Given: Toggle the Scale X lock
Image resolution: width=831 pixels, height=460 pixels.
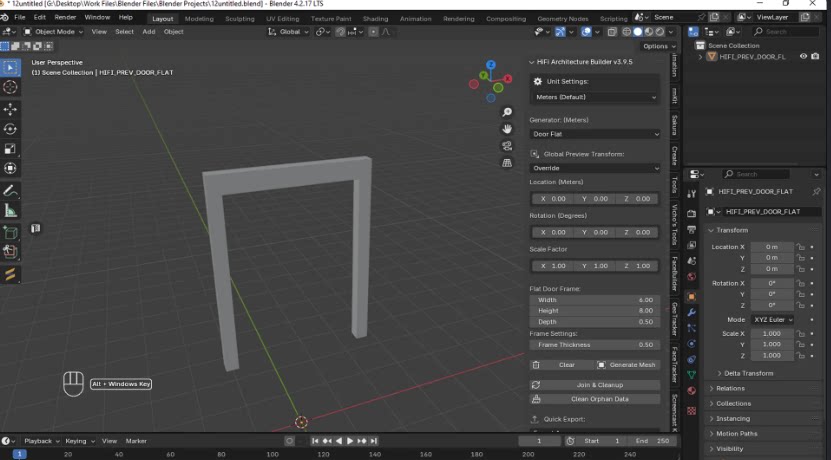Looking at the screenshot, I should (800, 334).
